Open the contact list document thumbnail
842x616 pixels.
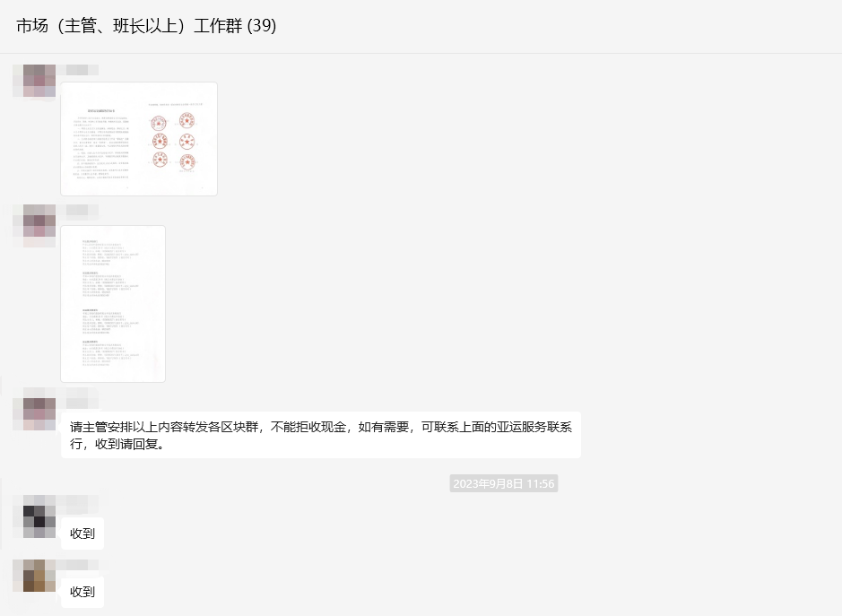click(112, 303)
